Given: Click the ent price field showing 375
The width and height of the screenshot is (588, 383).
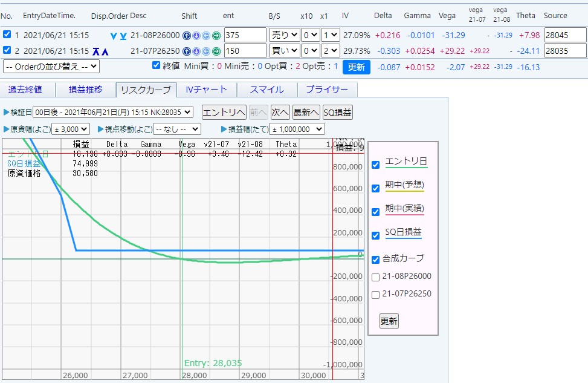Looking at the screenshot, I should 245,35.
